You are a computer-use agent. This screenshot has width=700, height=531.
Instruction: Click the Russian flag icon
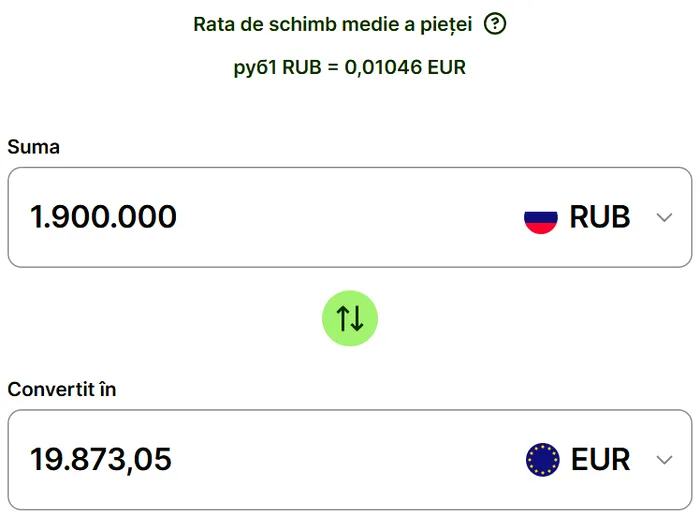coord(541,217)
